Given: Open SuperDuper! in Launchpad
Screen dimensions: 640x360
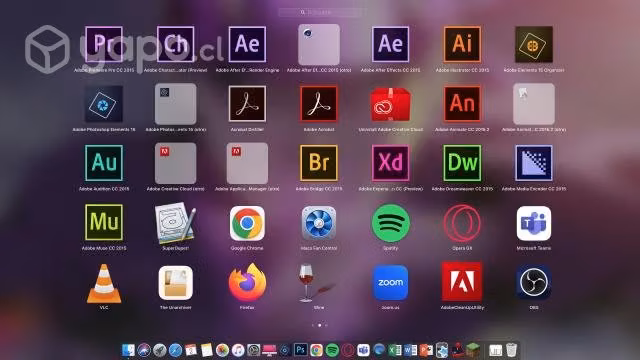Looking at the screenshot, I should click(176, 223).
